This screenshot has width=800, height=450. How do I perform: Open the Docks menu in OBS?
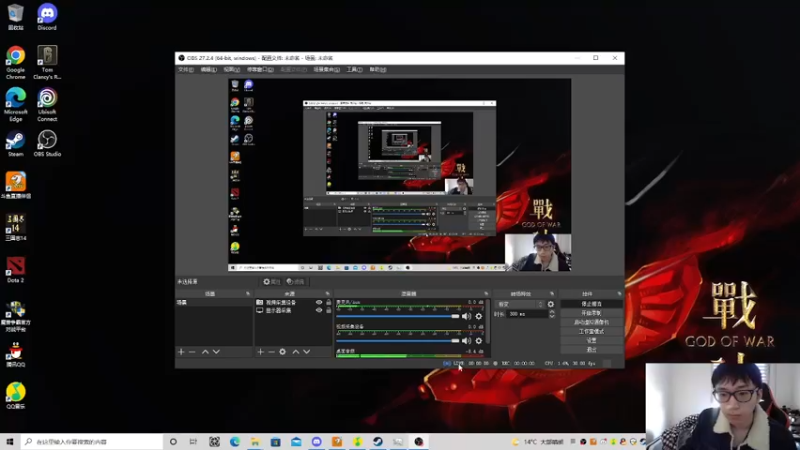pos(260,69)
